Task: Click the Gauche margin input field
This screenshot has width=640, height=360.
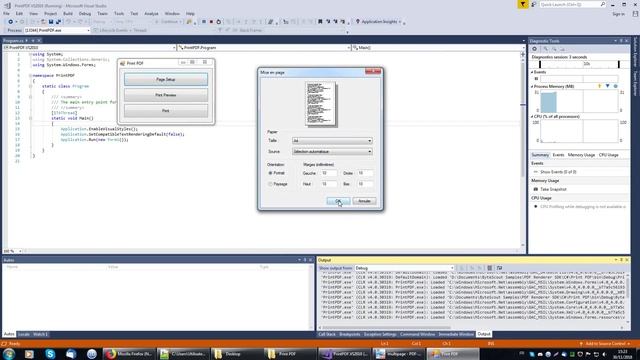Action: (x=329, y=173)
